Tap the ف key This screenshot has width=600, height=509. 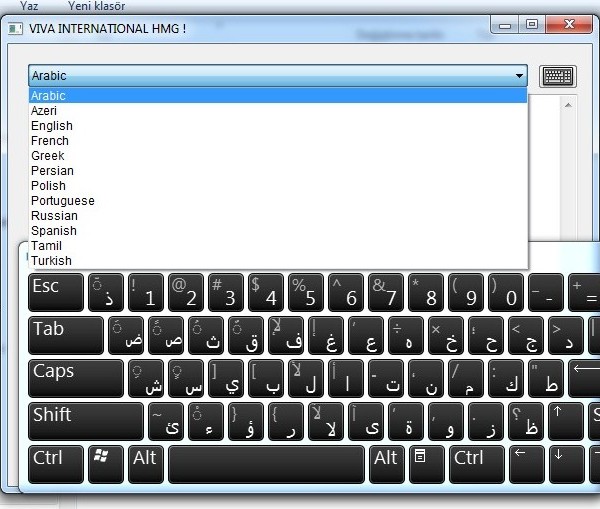[x=286, y=335]
